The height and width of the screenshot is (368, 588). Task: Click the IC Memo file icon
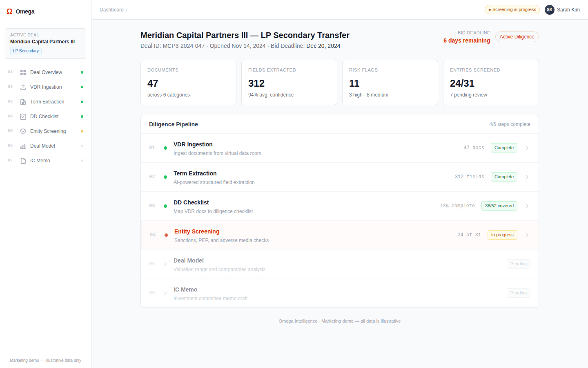[23, 160]
